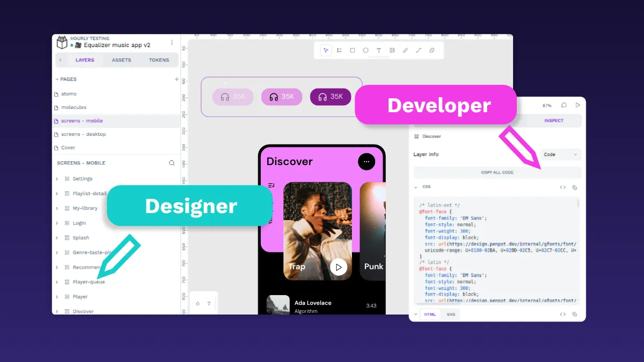Screen dimensions: 644x362
Task: Select the Path (pen) tool
Action: point(406,51)
